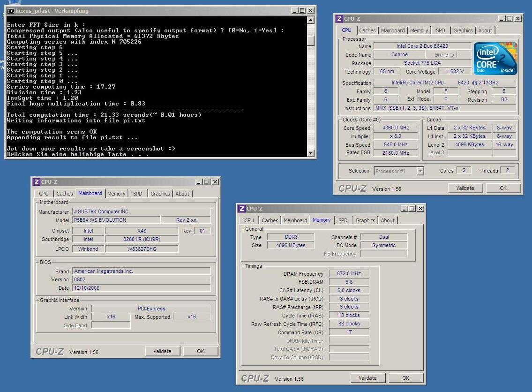Open Graphics tab in processor CPU-Z window
This screenshot has width=532, height=392.
(463, 30)
